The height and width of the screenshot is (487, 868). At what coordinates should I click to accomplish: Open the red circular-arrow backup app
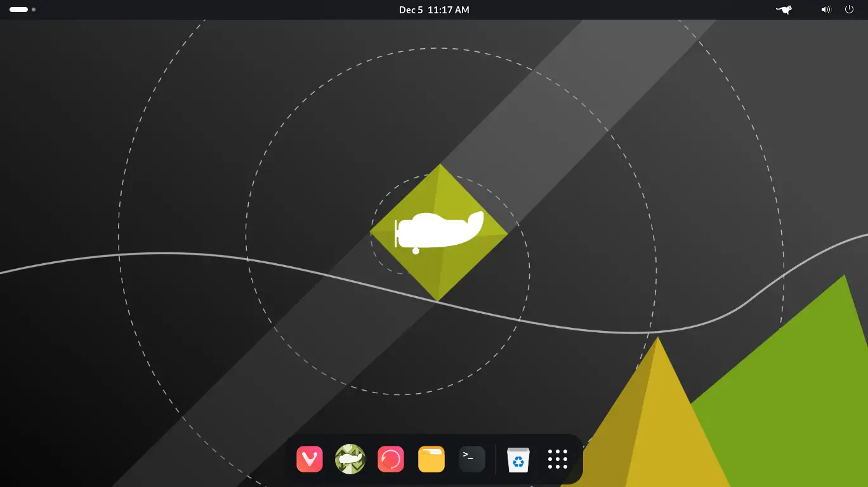[391, 459]
